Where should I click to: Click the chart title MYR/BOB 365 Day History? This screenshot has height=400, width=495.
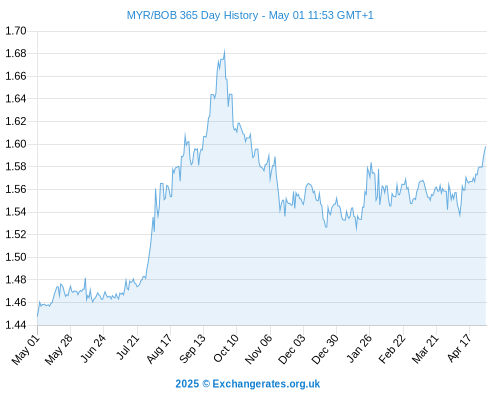[x=193, y=15]
